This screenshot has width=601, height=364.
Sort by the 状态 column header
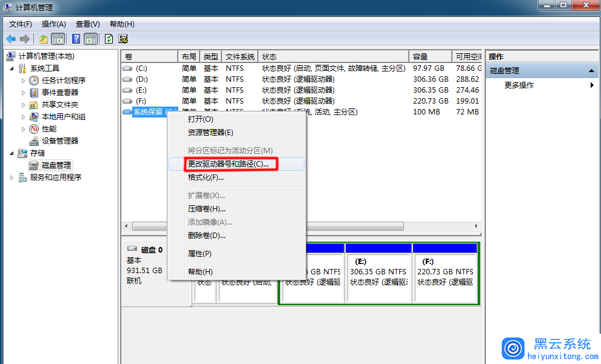[x=334, y=57]
